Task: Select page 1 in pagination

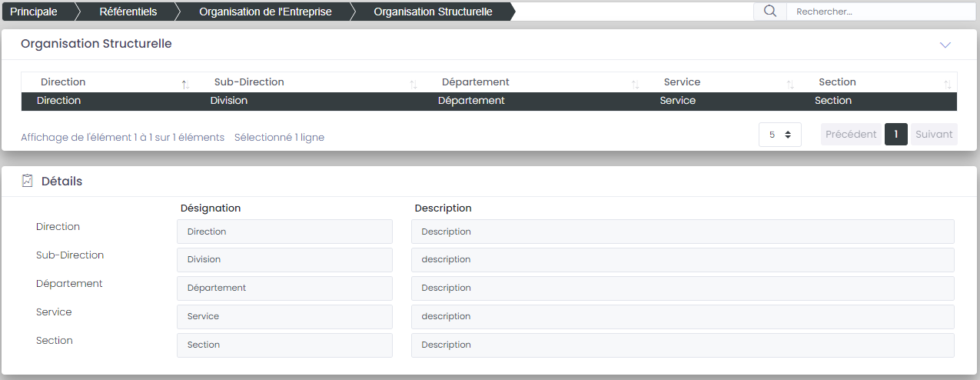Action: 896,135
